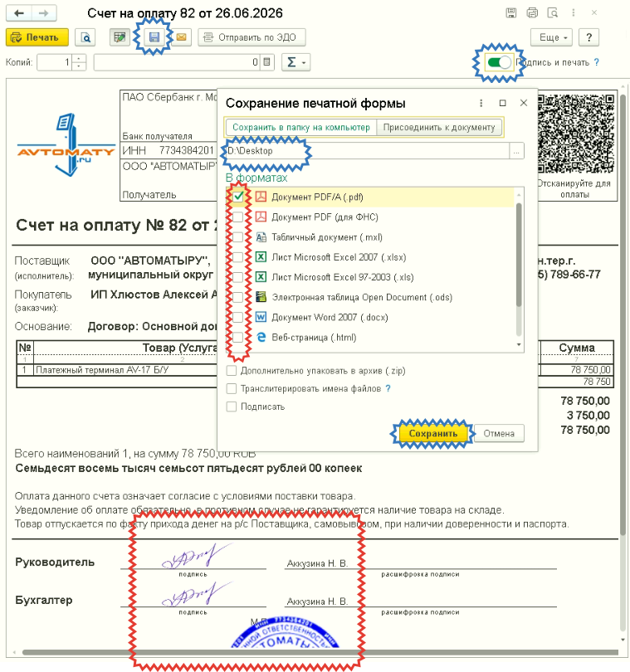This screenshot has width=630, height=672.
Task: Toggle the Подпись и печать switch
Action: (498, 62)
